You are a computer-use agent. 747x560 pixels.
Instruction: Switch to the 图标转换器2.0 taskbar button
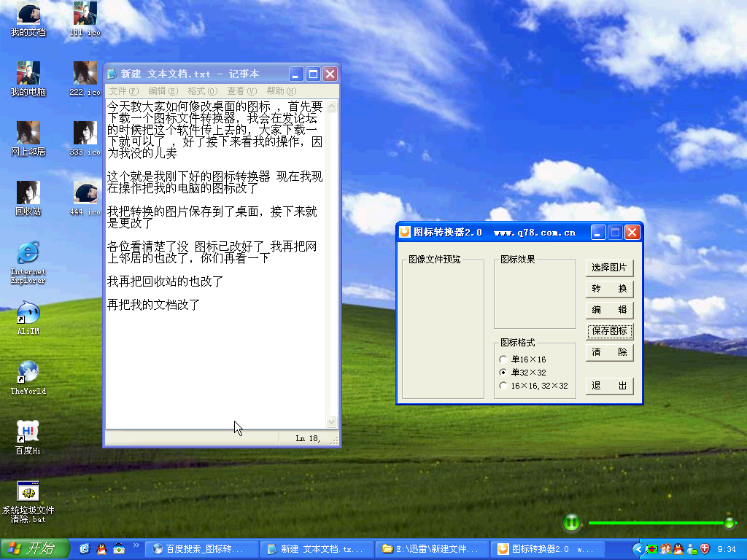tap(549, 549)
